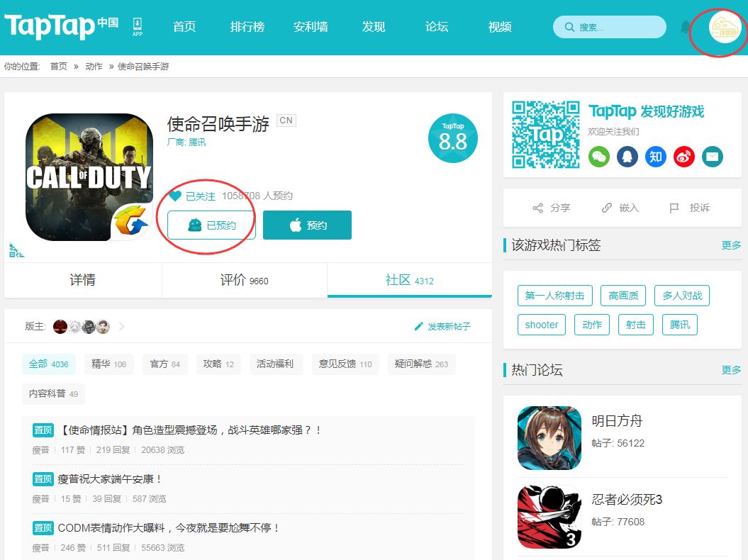Click the first moderator avatar

point(60,327)
